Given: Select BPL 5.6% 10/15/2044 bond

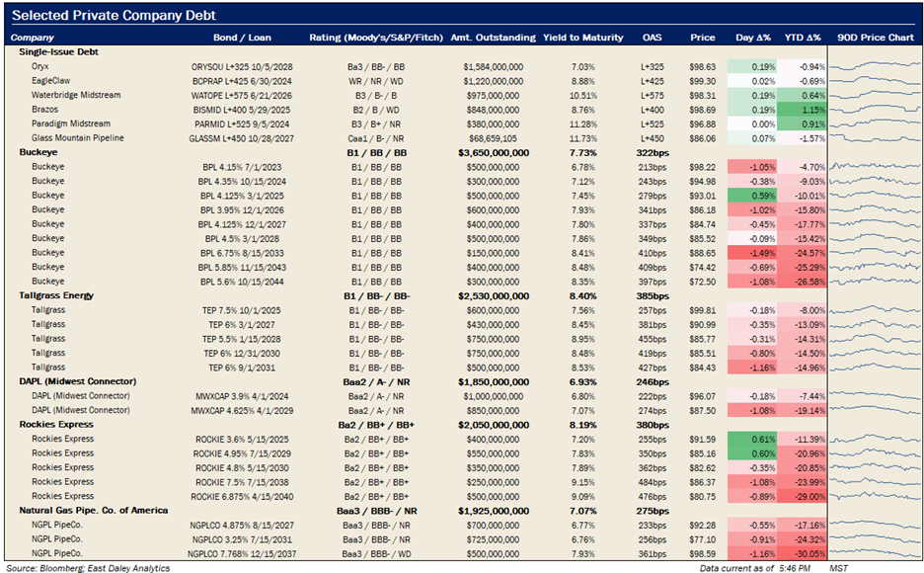Looking at the screenshot, I should click(x=242, y=282).
